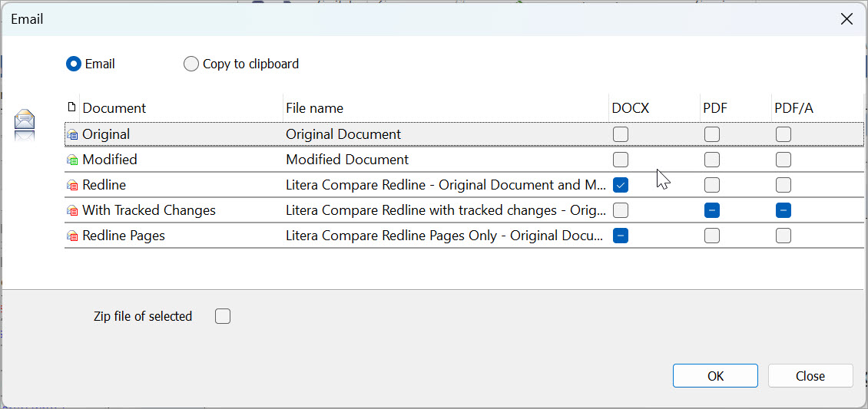Select the 'With Tracked Changes' row label
This screenshot has height=409, width=868.
coord(149,210)
